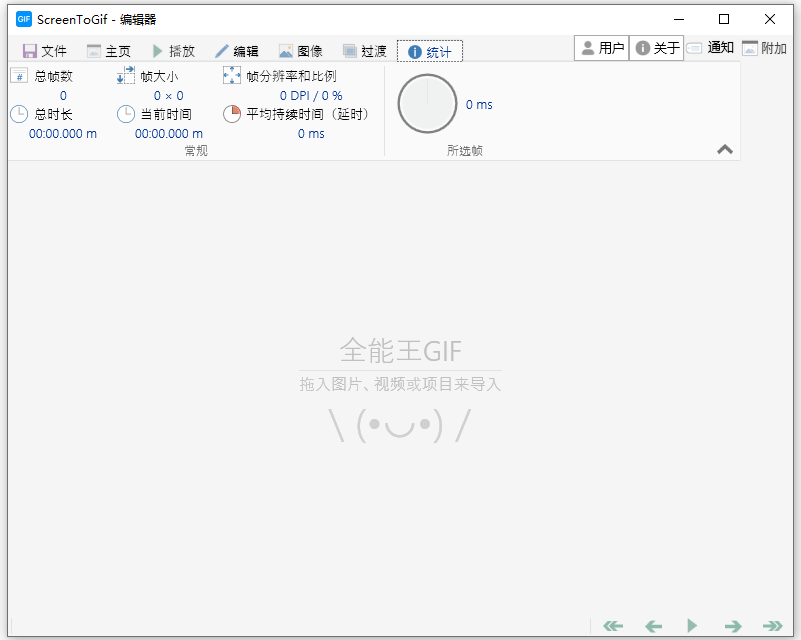Click the 当前时间 clock icon

click(126, 114)
